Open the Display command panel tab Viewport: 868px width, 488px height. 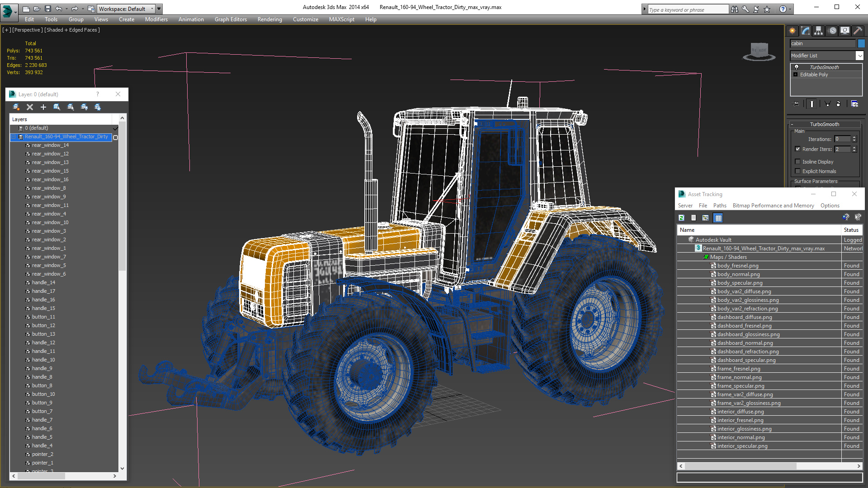[845, 31]
